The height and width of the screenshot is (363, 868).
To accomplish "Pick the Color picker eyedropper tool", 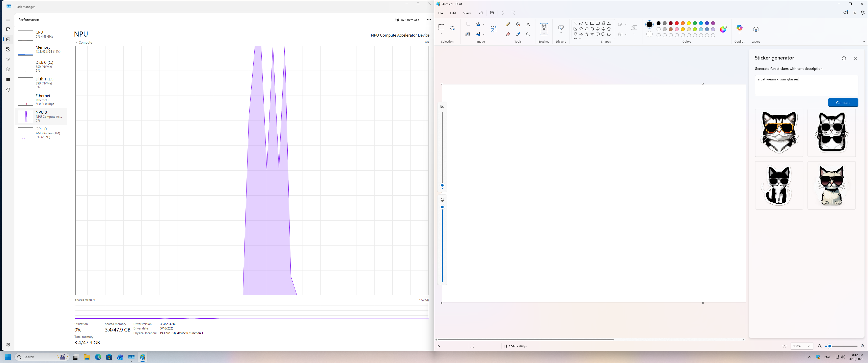I will coord(518,34).
